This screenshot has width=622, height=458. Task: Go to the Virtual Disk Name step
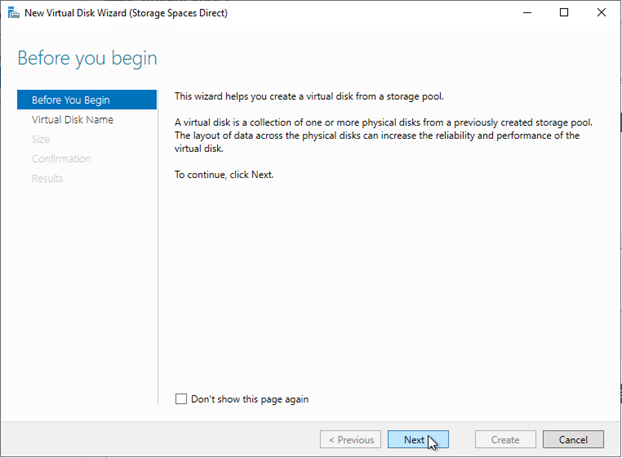click(x=72, y=120)
